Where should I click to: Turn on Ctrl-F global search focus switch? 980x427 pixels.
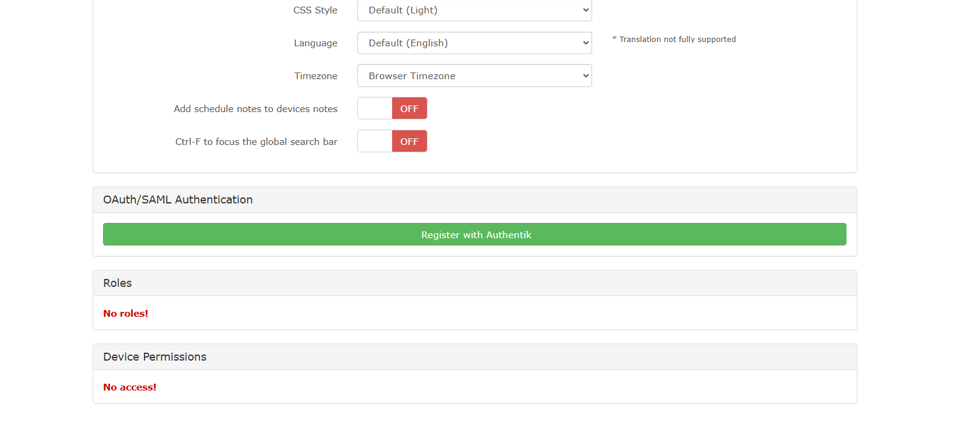(392, 141)
